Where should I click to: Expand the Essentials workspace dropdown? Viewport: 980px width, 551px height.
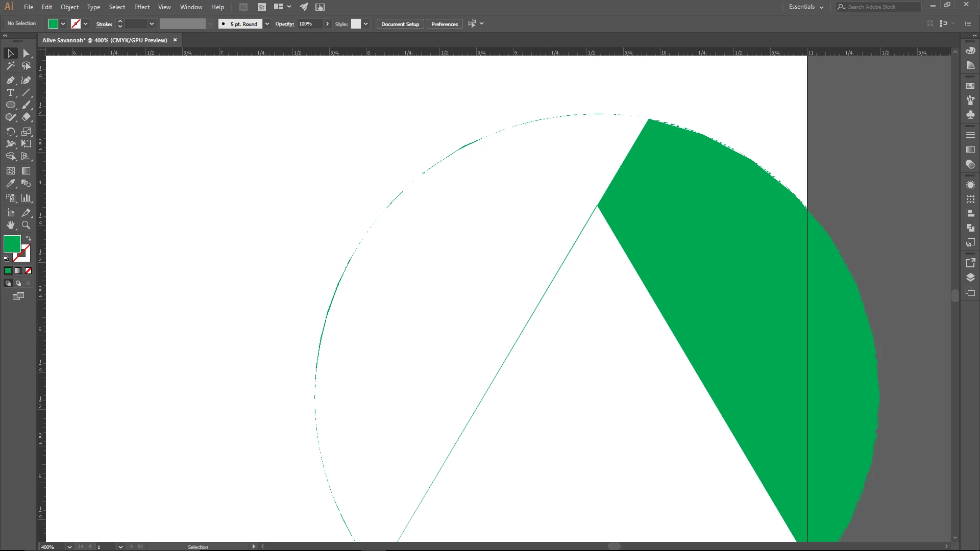tap(821, 7)
